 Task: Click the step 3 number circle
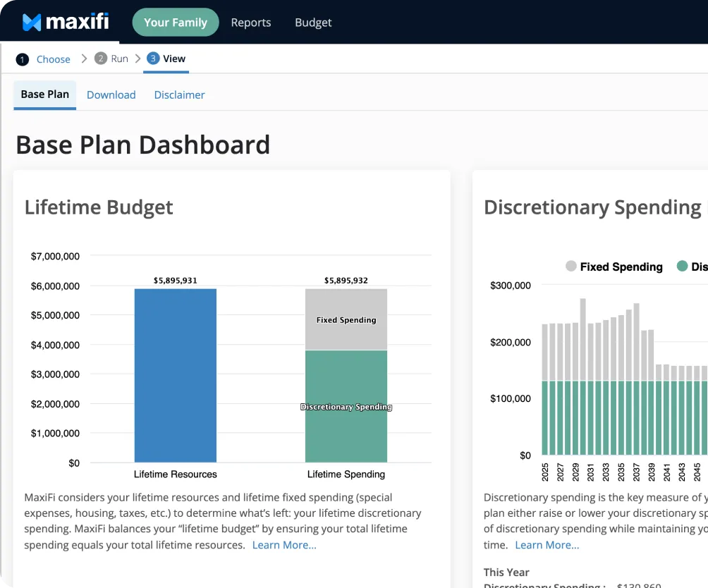pos(153,59)
